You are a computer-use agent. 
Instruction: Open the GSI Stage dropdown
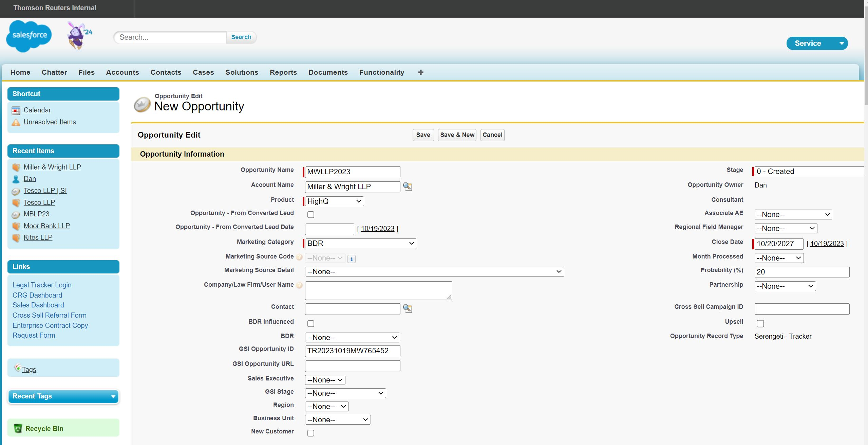(x=345, y=393)
